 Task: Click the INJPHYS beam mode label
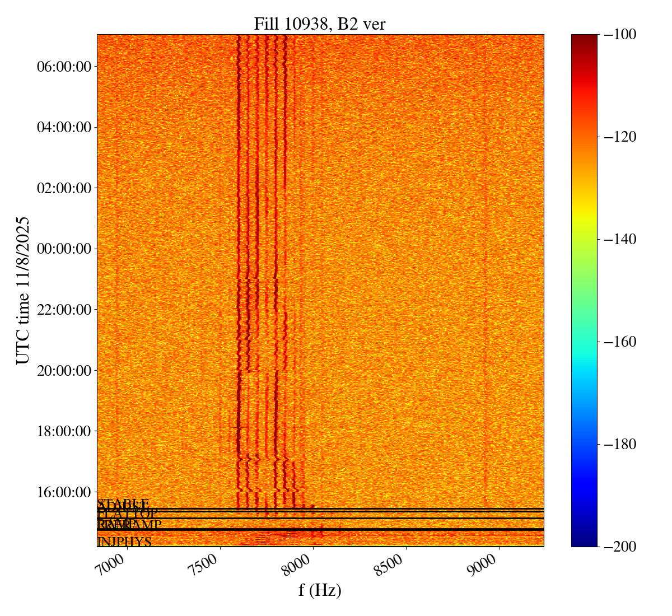(124, 542)
